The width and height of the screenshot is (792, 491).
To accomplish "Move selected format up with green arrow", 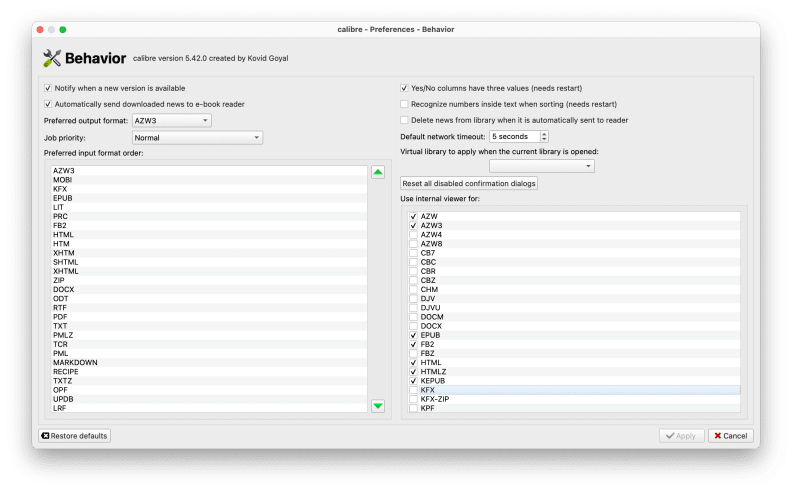I will pyautogui.click(x=378, y=172).
